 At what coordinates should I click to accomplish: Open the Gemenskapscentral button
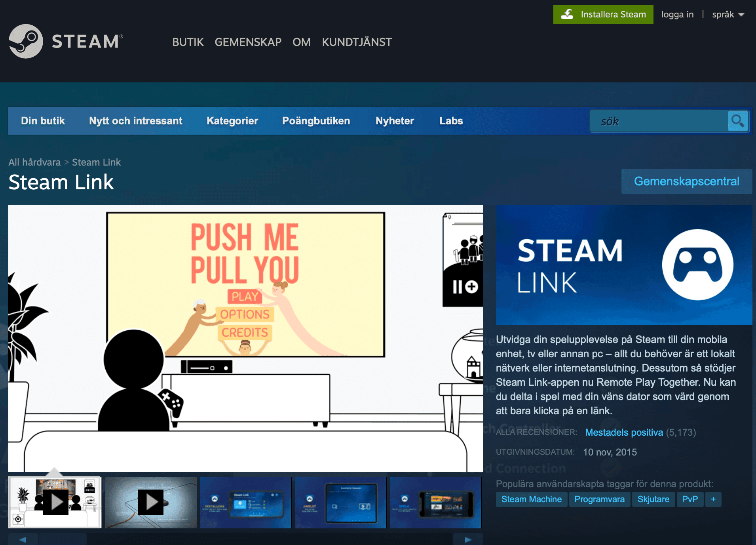pyautogui.click(x=687, y=181)
